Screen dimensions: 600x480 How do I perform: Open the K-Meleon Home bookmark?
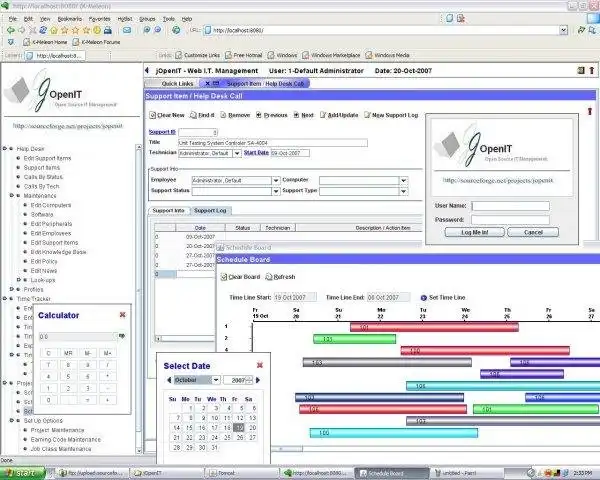45,42
